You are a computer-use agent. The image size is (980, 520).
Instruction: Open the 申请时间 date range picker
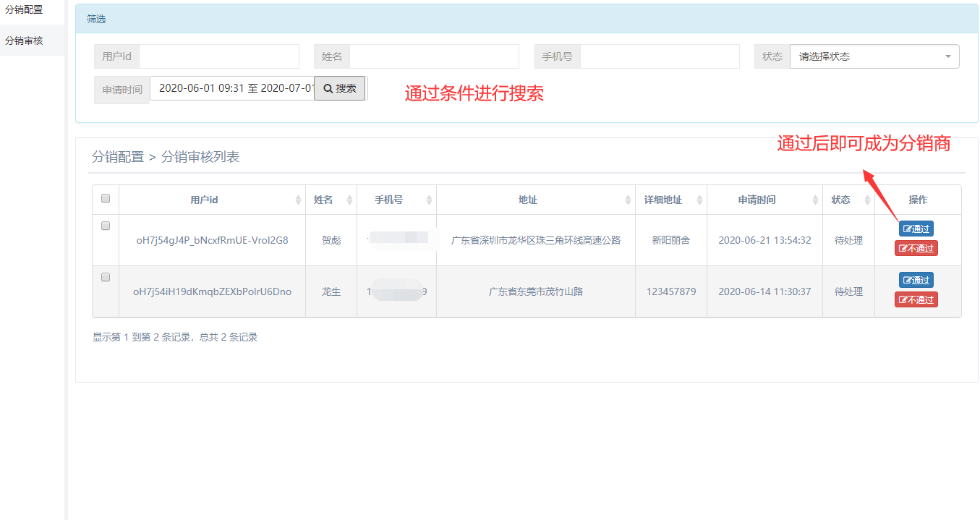(233, 88)
